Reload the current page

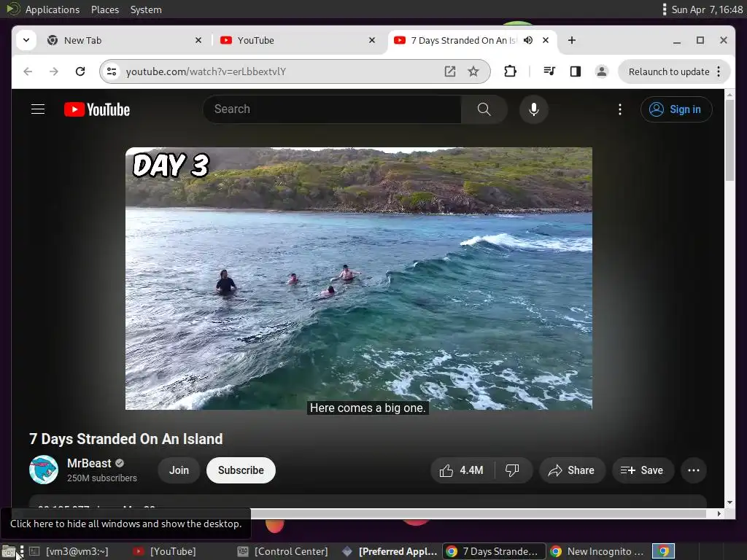(80, 71)
